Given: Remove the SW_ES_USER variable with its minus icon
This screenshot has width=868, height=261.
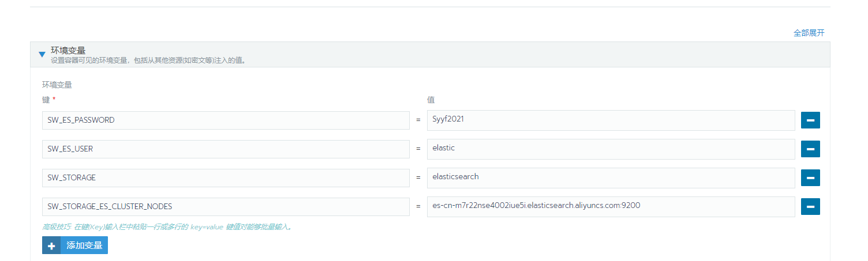Looking at the screenshot, I should point(810,149).
